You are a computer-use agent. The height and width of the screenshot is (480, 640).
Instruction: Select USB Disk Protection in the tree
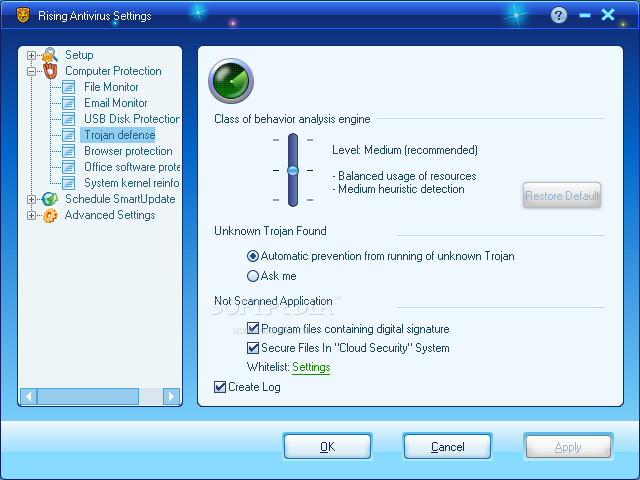pos(132,119)
